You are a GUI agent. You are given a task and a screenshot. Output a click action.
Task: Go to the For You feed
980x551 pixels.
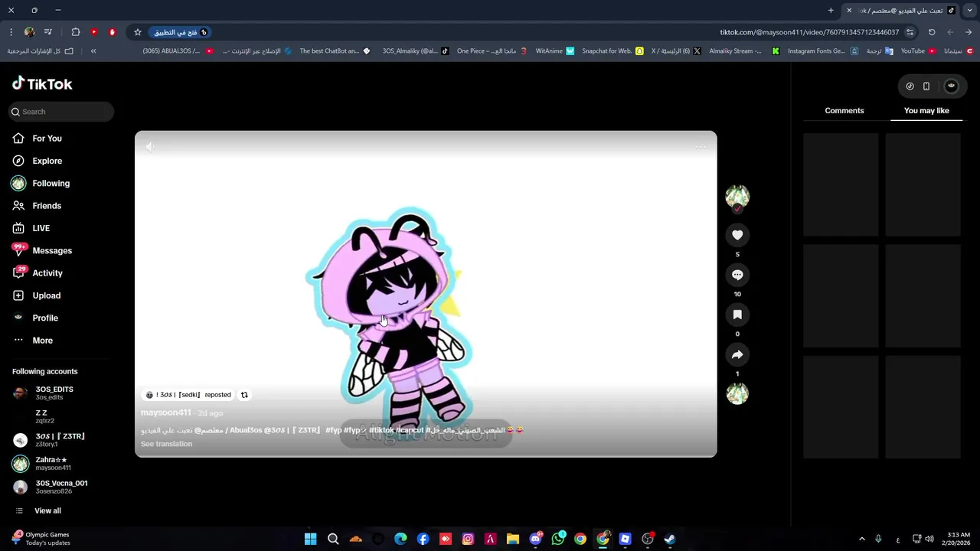click(x=37, y=139)
